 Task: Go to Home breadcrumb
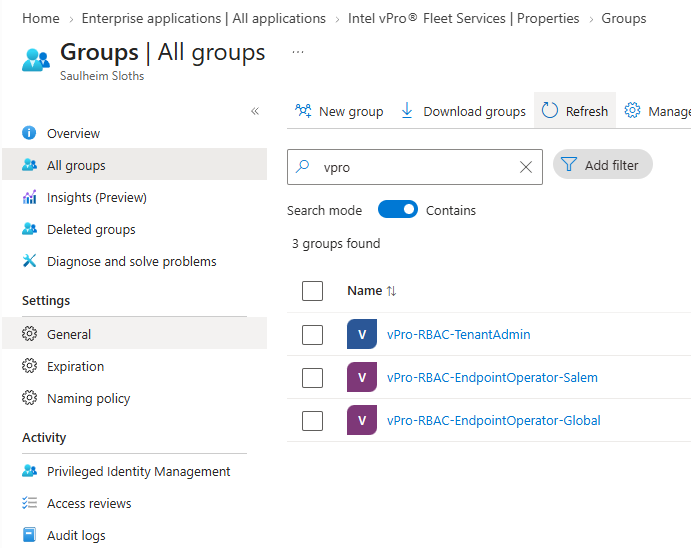(x=41, y=19)
